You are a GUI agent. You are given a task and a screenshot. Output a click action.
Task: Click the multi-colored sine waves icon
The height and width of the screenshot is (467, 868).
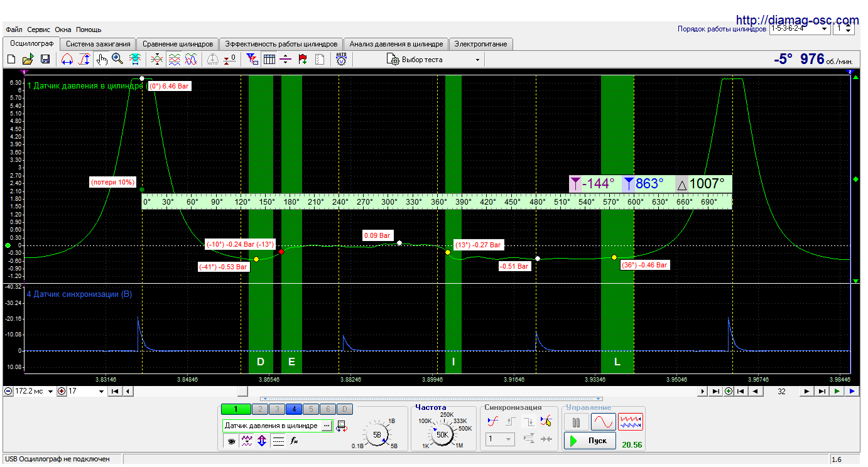click(192, 60)
